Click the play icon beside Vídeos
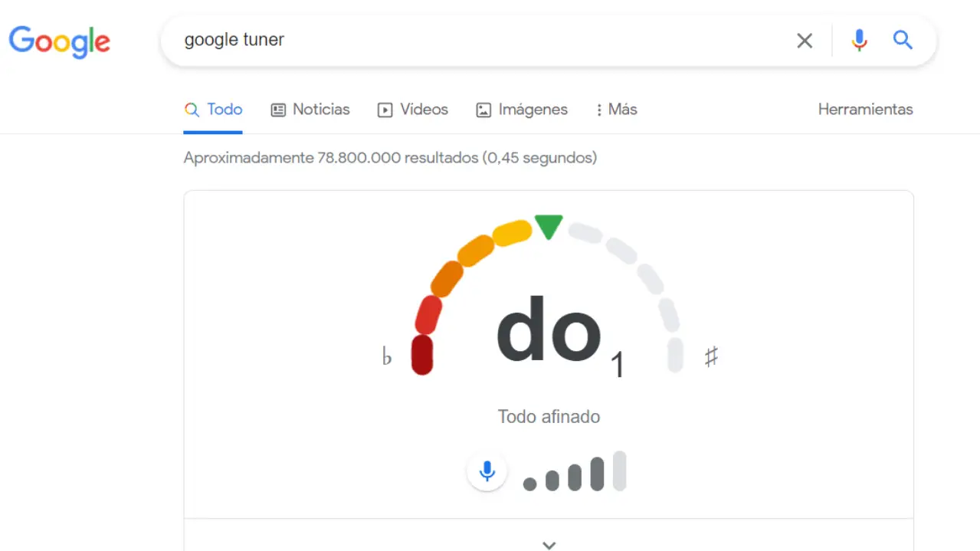Image resolution: width=980 pixels, height=551 pixels. tap(385, 110)
